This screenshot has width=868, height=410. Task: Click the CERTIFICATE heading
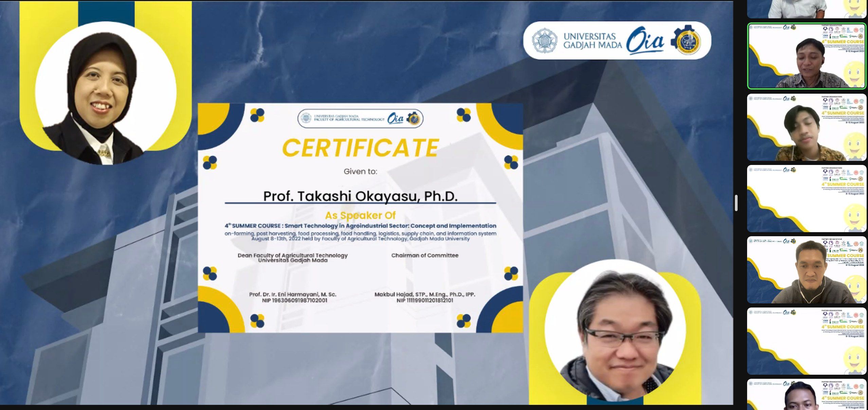[361, 148]
